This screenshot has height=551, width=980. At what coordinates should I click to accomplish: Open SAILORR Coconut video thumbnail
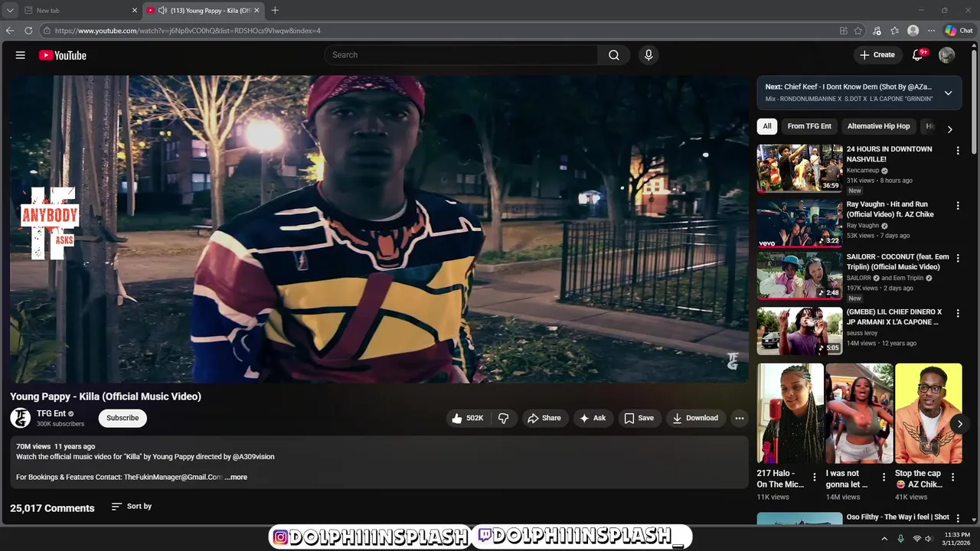[x=799, y=276]
